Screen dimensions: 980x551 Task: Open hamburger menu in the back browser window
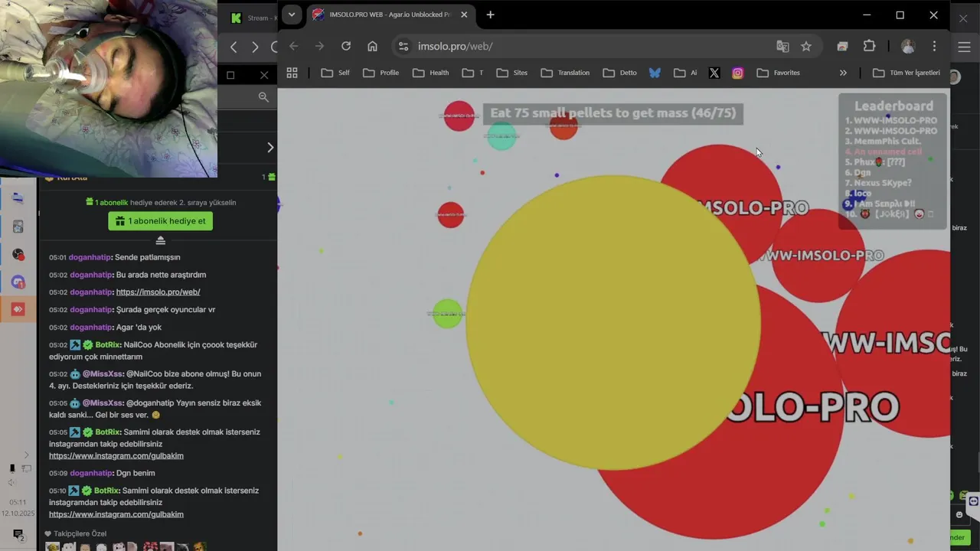tap(965, 47)
